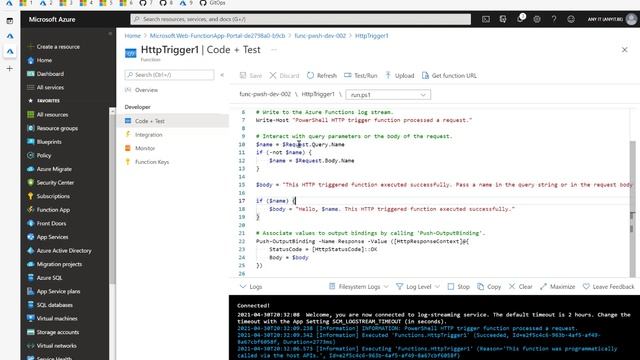The width and height of the screenshot is (640, 360).
Task: Open Migration projects icon
Action: click(31, 264)
